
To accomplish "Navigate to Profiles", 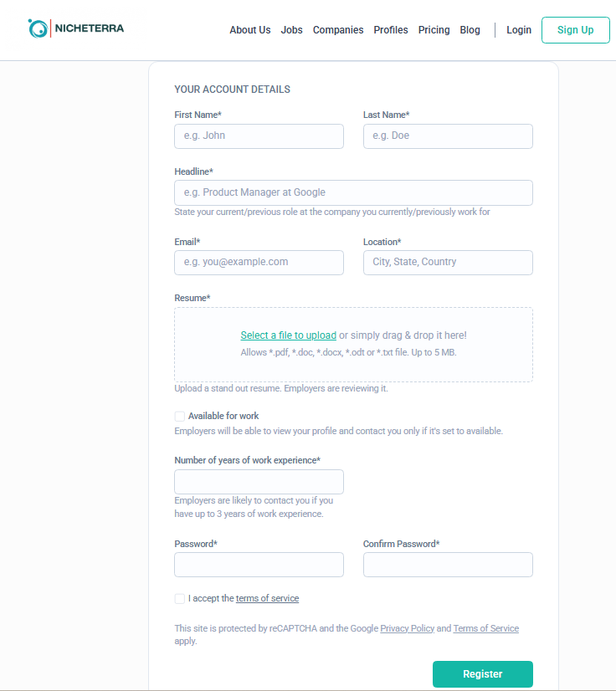I will [391, 30].
